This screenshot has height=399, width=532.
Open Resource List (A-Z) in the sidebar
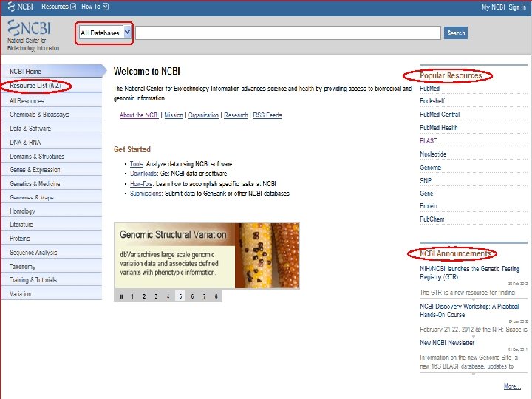coord(35,86)
